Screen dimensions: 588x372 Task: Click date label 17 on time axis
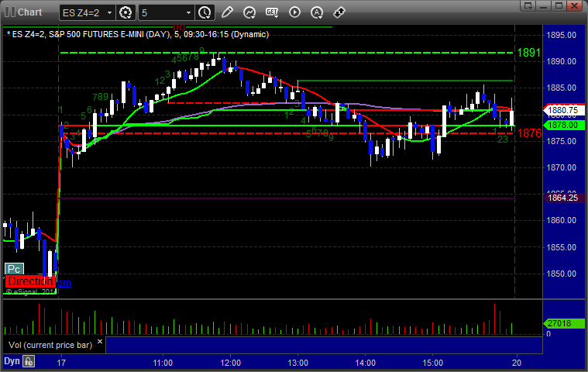click(x=61, y=363)
